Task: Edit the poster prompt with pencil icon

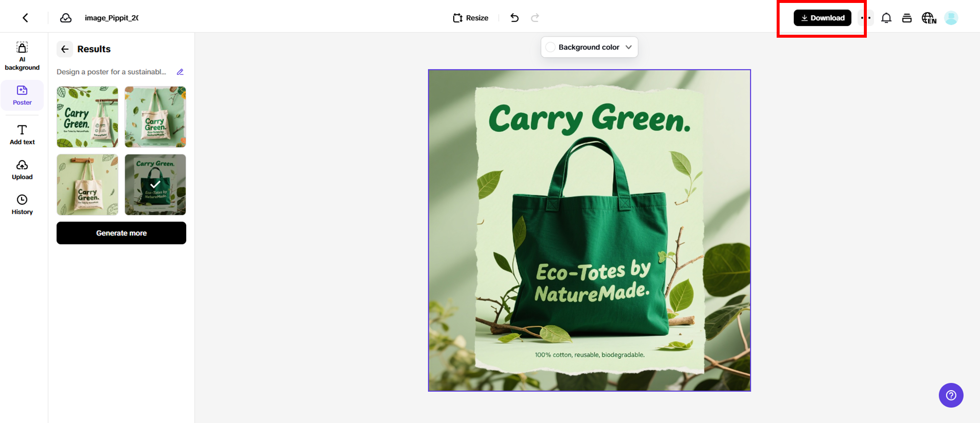Action: (x=180, y=72)
